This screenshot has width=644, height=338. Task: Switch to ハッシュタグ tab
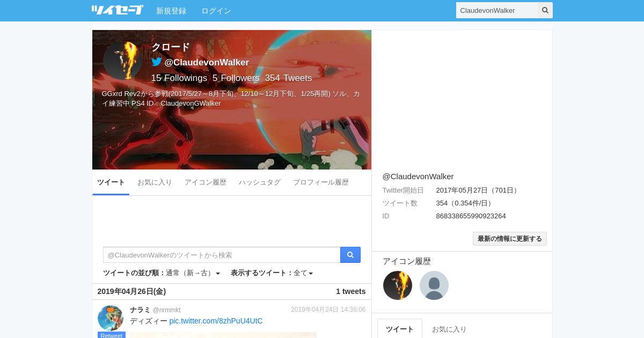coord(260,182)
